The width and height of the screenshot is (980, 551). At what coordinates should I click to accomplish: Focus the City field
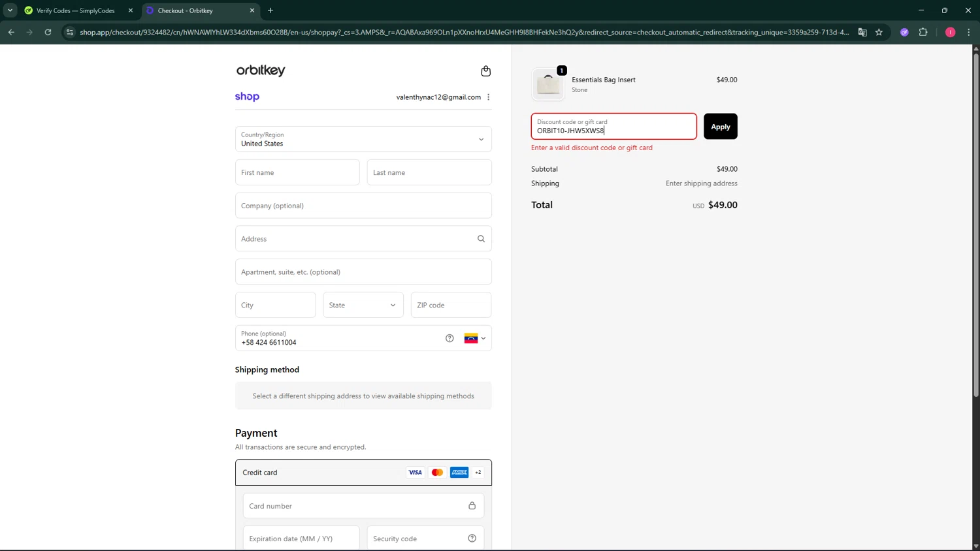(275, 305)
